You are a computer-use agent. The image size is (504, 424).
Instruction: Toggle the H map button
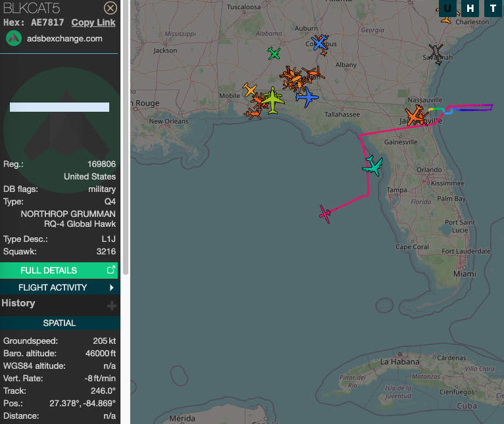pyautogui.click(x=470, y=9)
